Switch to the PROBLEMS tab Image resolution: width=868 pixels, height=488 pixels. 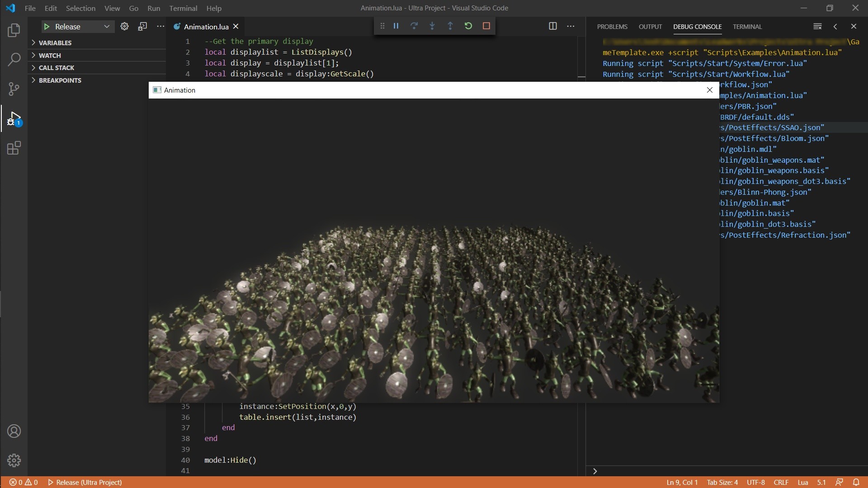612,27
